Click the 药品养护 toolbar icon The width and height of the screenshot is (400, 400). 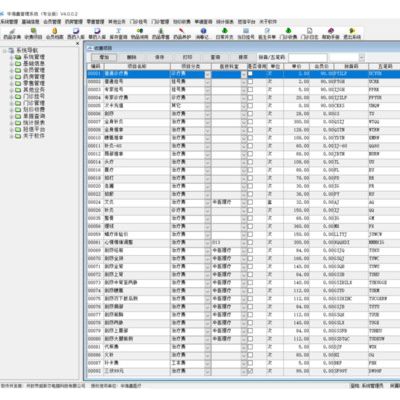coord(182,34)
